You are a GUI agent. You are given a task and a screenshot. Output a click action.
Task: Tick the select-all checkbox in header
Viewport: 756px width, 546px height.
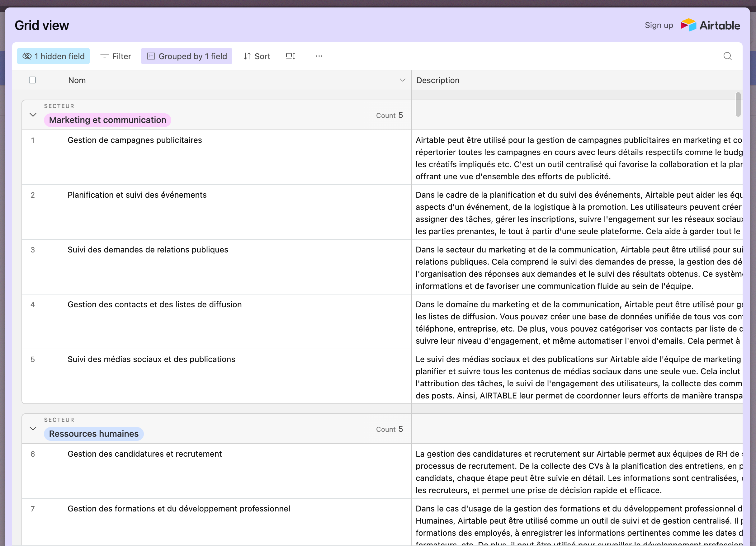pyautogui.click(x=32, y=80)
